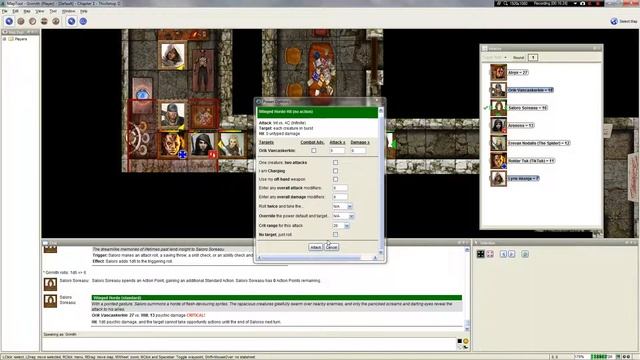This screenshot has width=640, height=360.
Task: Select the Interaction tools toolbar icon
Action: [9, 21]
